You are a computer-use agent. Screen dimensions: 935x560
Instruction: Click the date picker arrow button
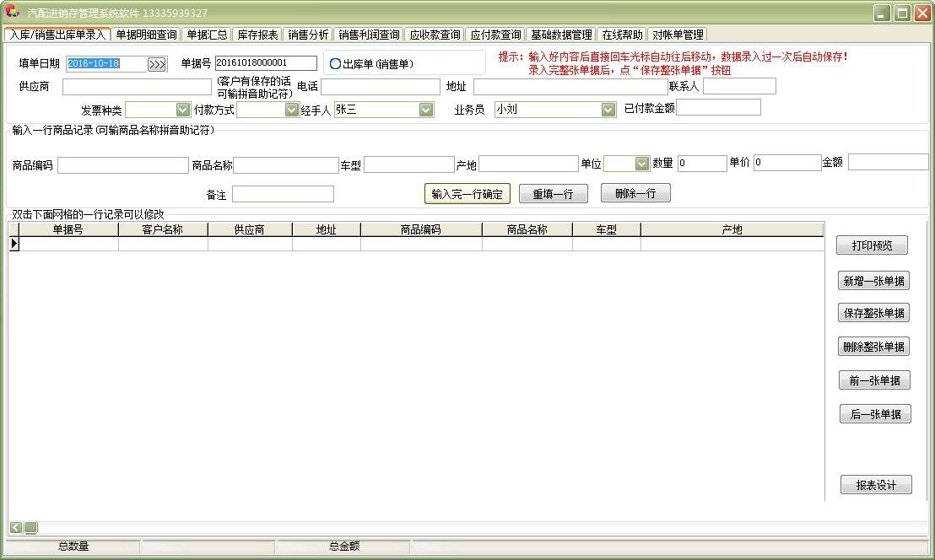tap(157, 64)
